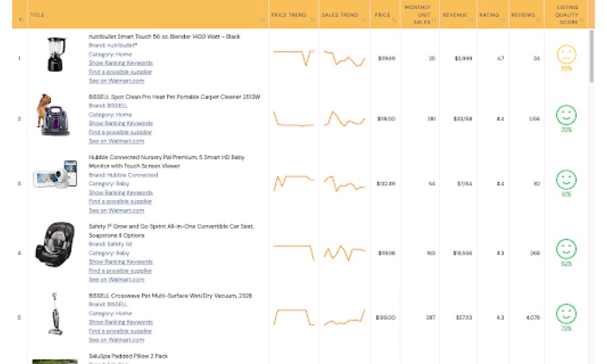Click the sales trend chart for Safety 1st seat
The image size is (607, 364).
pyautogui.click(x=345, y=253)
